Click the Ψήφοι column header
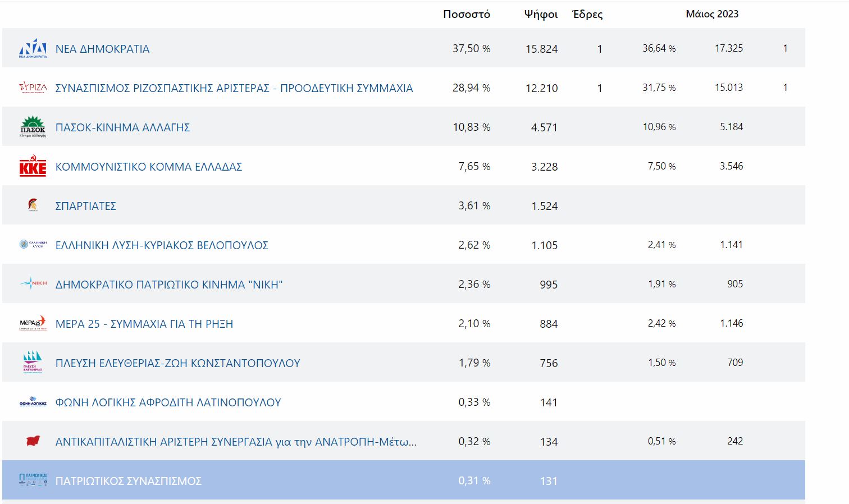The height and width of the screenshot is (504, 849). point(541,15)
